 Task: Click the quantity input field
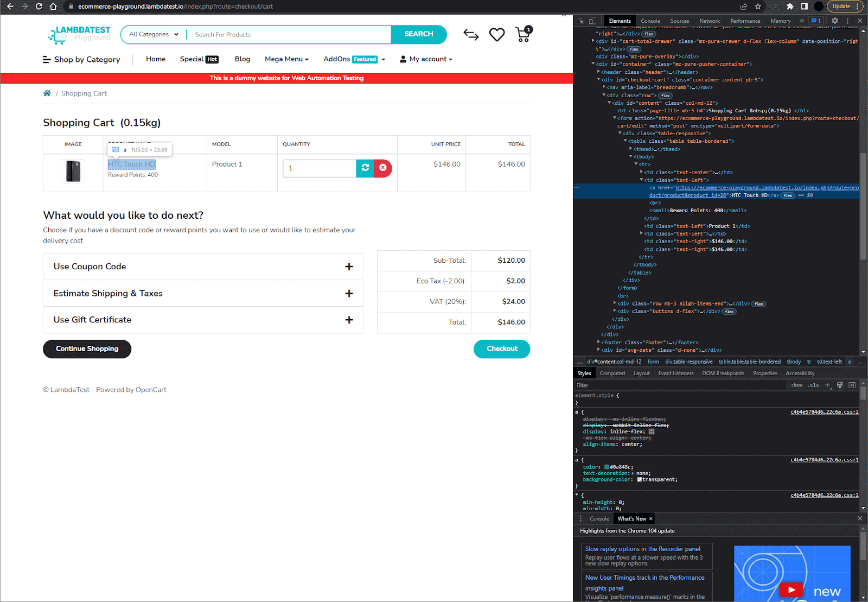pyautogui.click(x=319, y=168)
